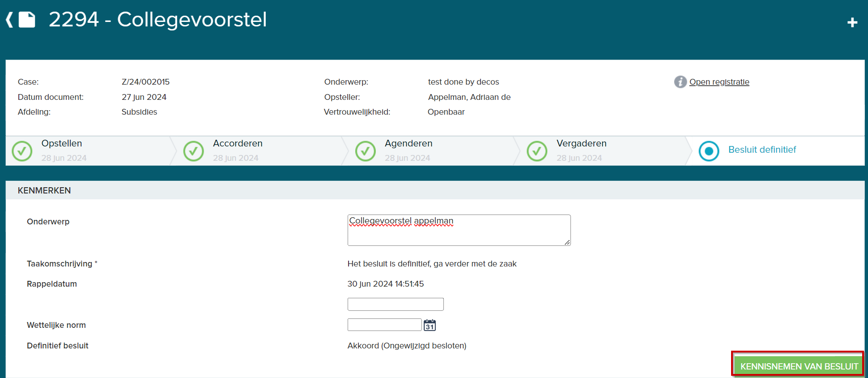Click the Onderwerp value test done by decos
Image resolution: width=868 pixels, height=378 pixels.
click(463, 82)
